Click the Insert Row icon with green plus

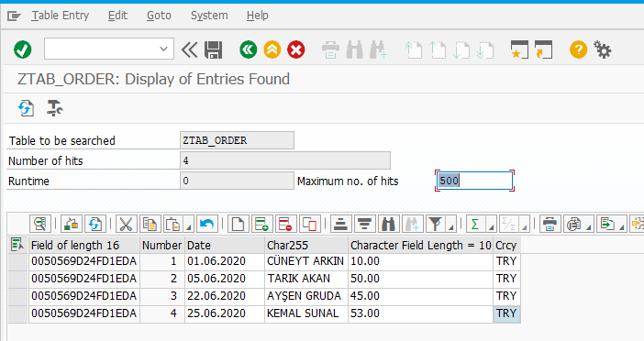point(261,224)
